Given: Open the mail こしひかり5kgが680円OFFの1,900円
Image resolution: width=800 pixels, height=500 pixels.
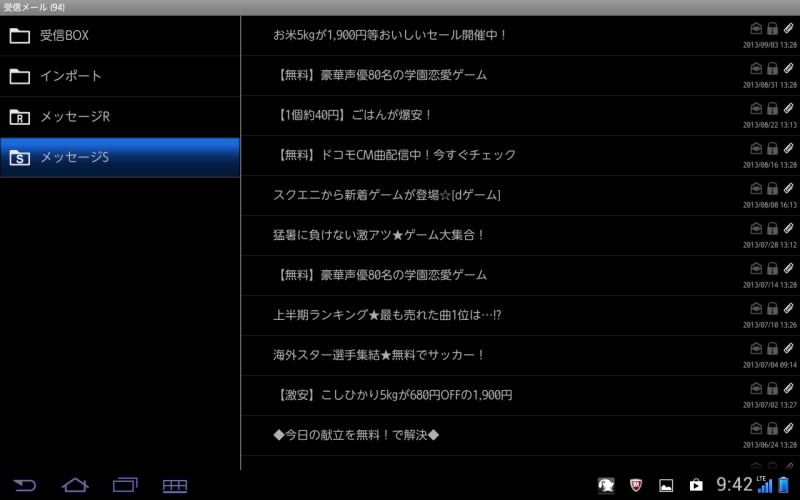Looking at the screenshot, I should click(x=520, y=395).
